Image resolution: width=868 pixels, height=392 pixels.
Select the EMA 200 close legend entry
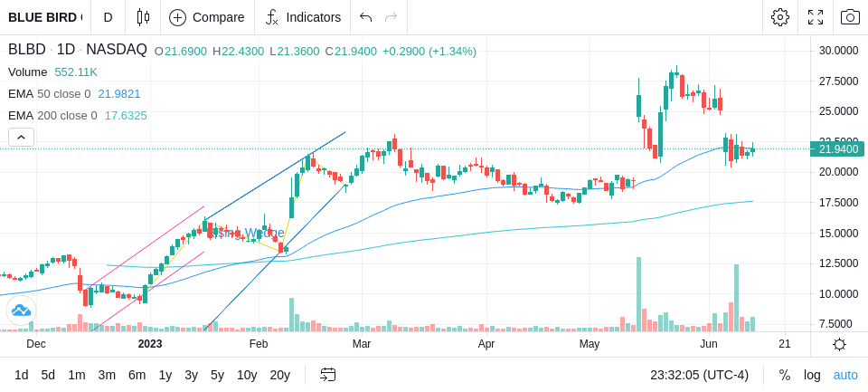tap(52, 115)
